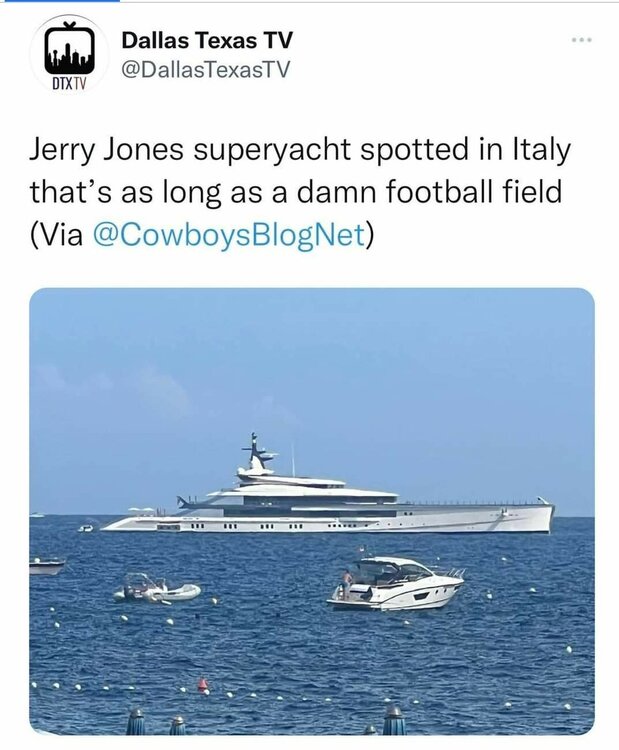The height and width of the screenshot is (750, 619).
Task: Click the red buoy in the water
Action: [x=203, y=686]
